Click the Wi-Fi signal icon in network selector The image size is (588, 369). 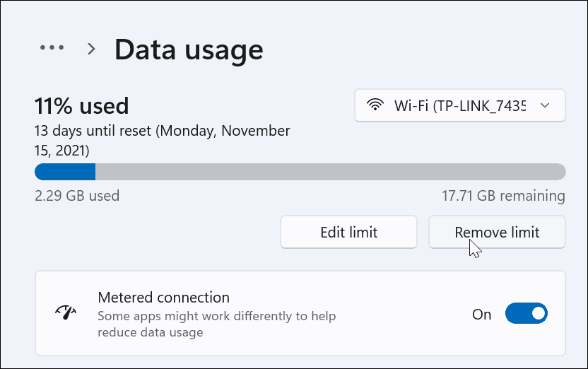(375, 106)
